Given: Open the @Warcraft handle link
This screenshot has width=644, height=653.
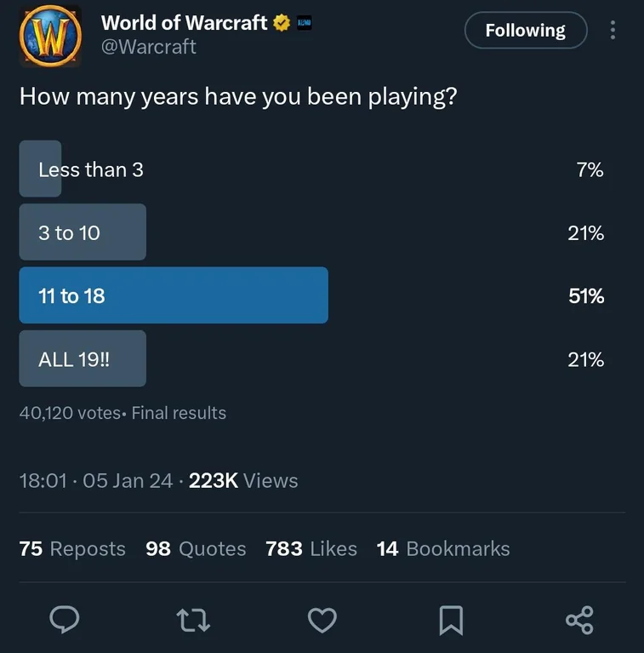Looking at the screenshot, I should point(149,47).
